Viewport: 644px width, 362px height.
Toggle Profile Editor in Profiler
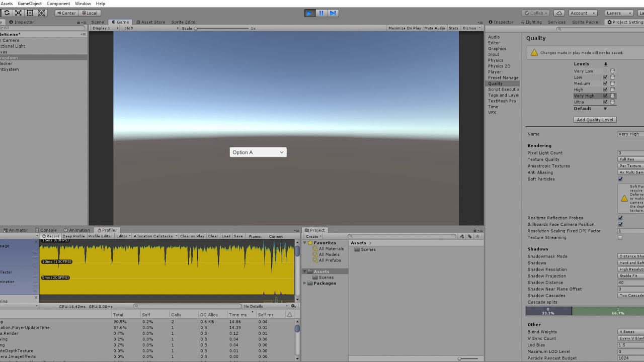100,236
